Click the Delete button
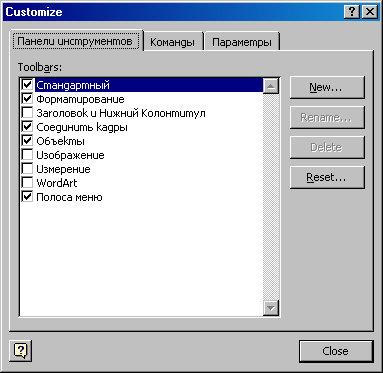 tap(327, 147)
